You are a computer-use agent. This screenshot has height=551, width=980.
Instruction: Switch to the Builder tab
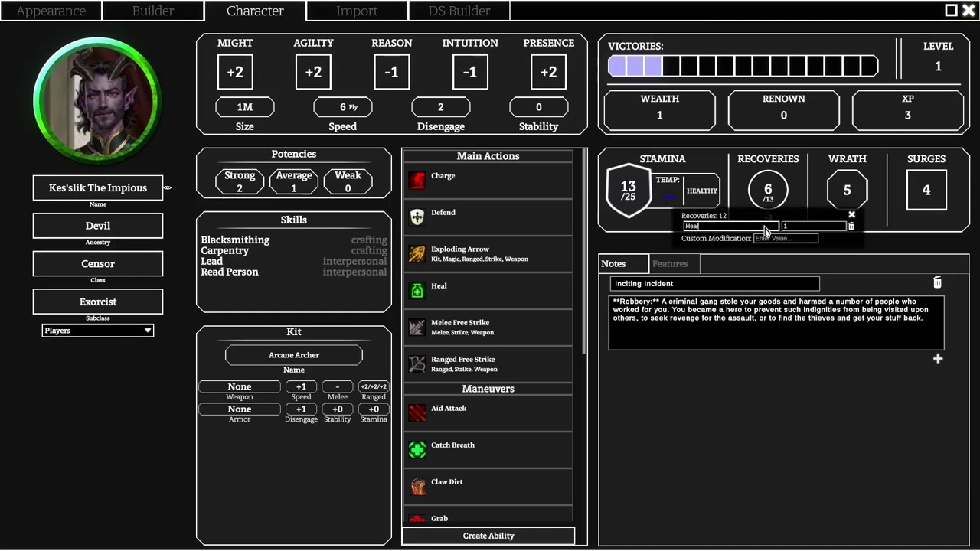(x=153, y=11)
